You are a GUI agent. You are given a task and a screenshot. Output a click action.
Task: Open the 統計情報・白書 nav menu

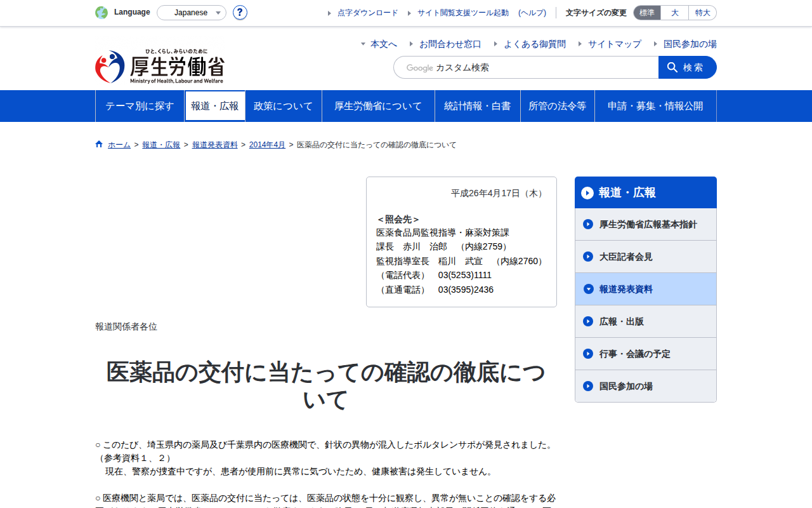pos(478,106)
